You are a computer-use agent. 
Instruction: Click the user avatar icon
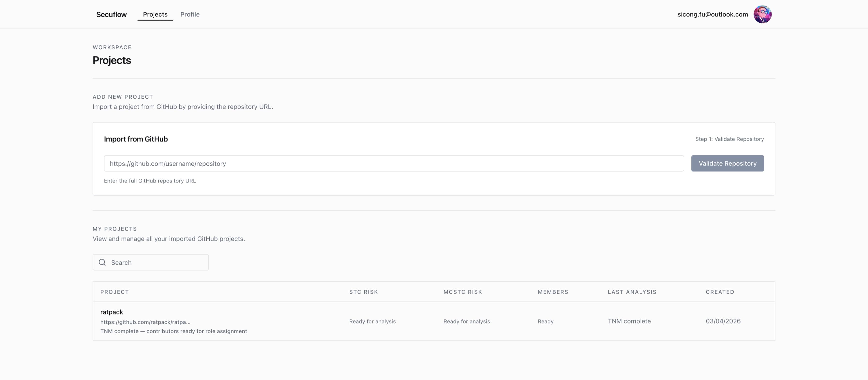click(762, 15)
